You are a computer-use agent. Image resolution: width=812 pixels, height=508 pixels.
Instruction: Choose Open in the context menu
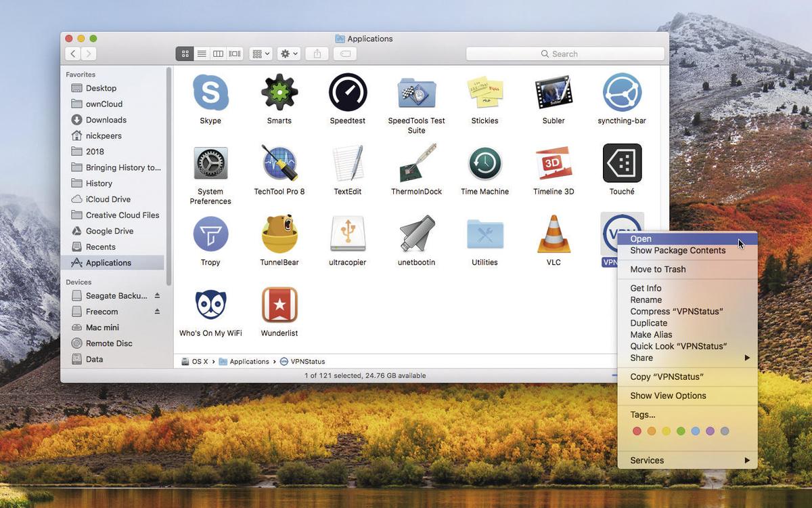click(x=687, y=238)
